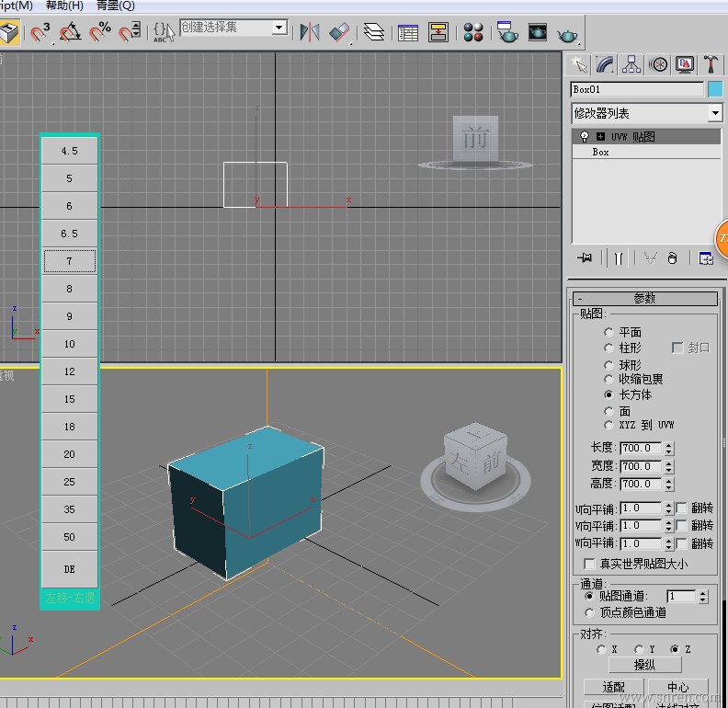
Task: Open edit named selection sets icon
Action: 164,32
